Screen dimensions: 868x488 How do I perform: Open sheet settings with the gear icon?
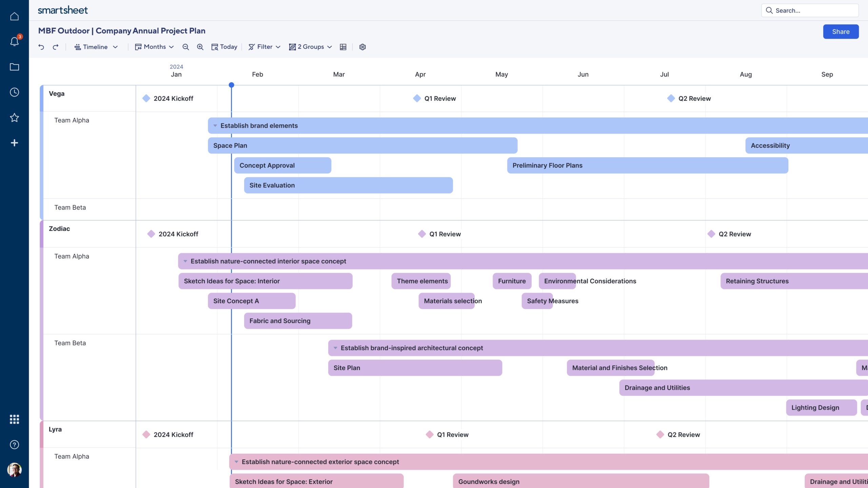(x=362, y=47)
